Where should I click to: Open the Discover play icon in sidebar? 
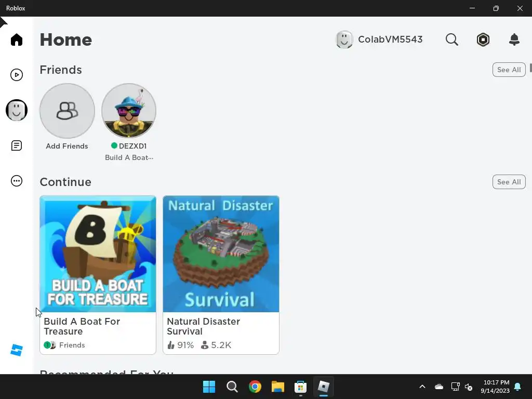click(16, 75)
